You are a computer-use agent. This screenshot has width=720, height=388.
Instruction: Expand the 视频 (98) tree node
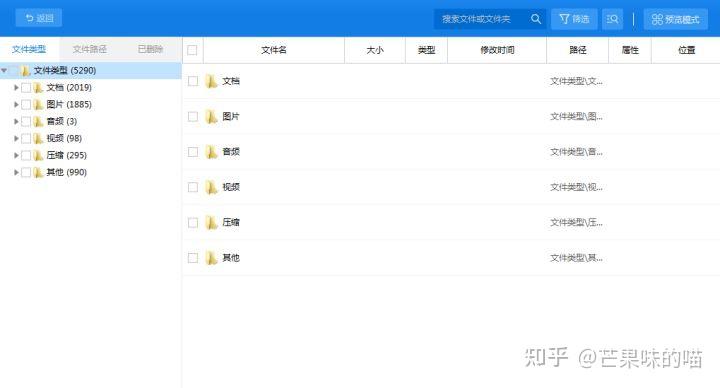(16, 138)
